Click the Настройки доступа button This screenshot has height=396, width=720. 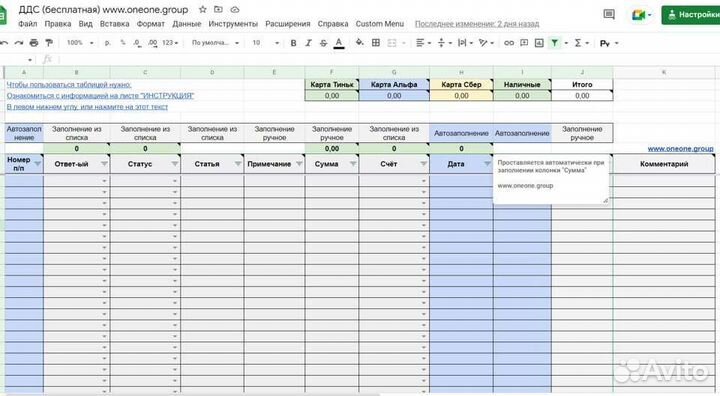pos(691,15)
